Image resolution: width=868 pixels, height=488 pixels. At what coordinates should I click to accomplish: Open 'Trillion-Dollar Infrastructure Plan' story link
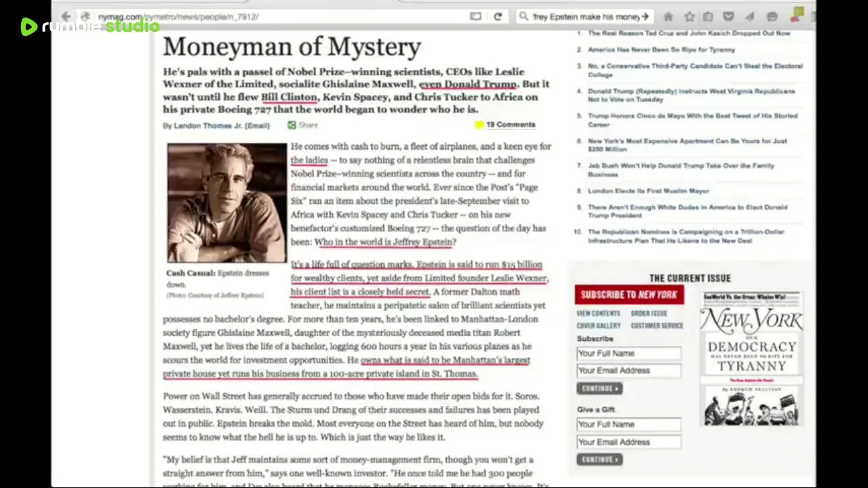pyautogui.click(x=686, y=236)
